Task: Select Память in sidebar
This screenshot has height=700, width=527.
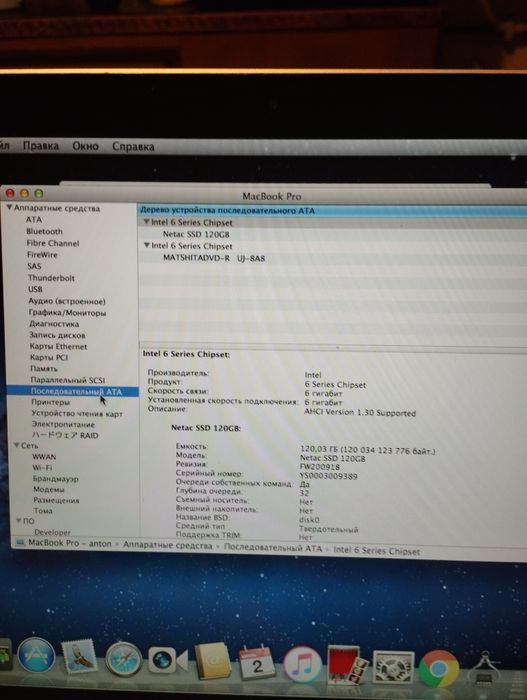Action: point(44,368)
